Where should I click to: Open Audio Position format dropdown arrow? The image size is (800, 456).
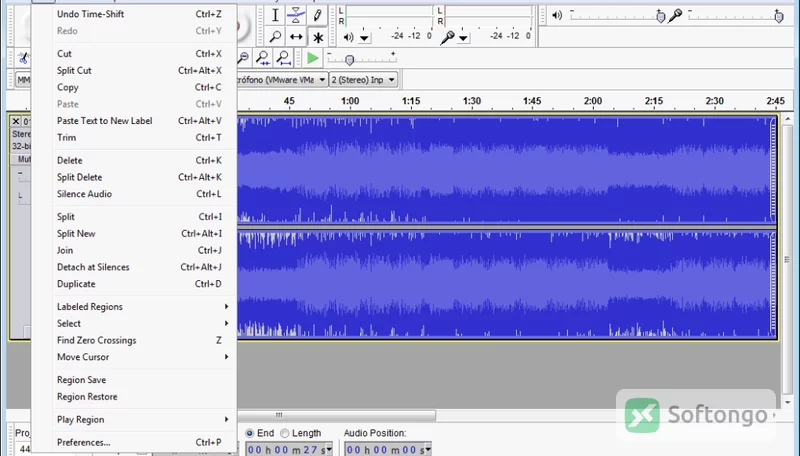click(x=428, y=449)
